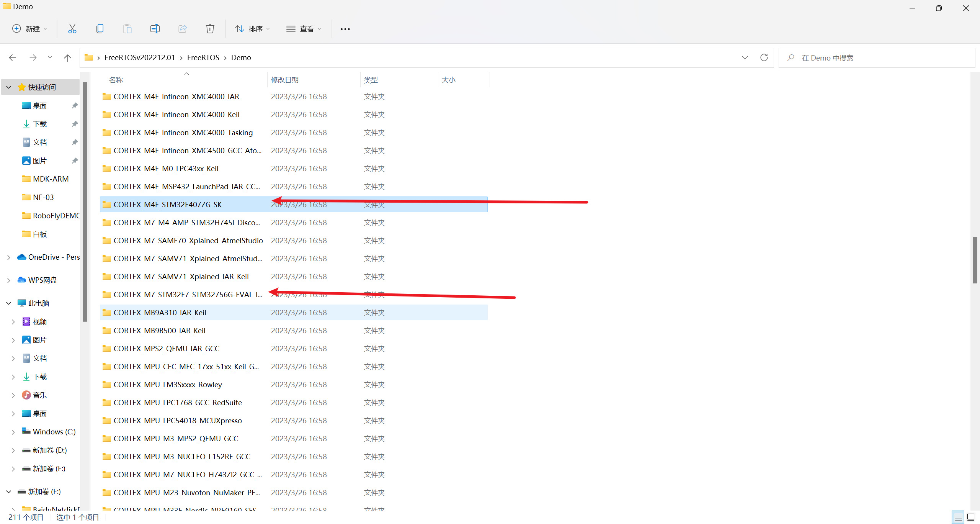980x524 pixels.
Task: Click the folder icon at address bar start
Action: tap(89, 57)
